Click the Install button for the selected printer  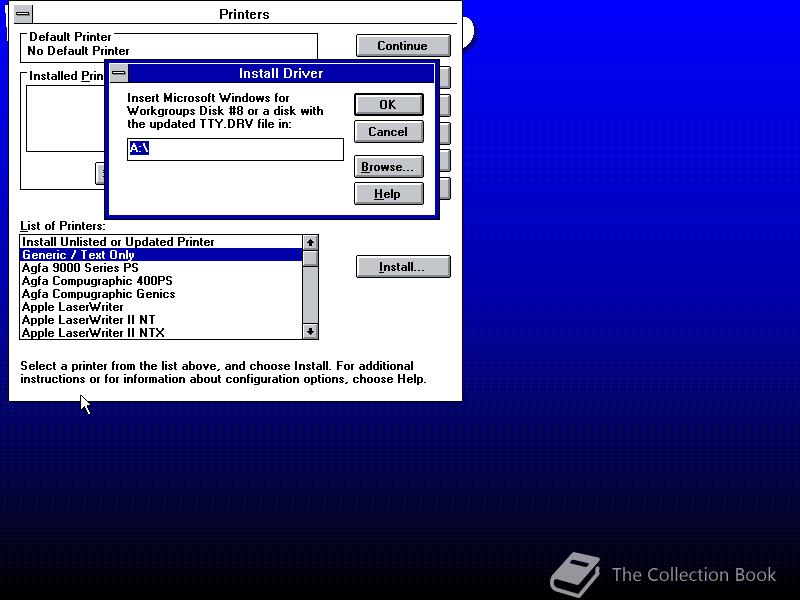(404, 265)
